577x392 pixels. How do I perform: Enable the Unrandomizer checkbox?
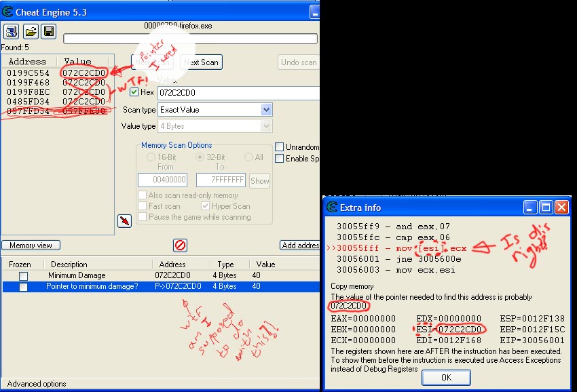280,147
